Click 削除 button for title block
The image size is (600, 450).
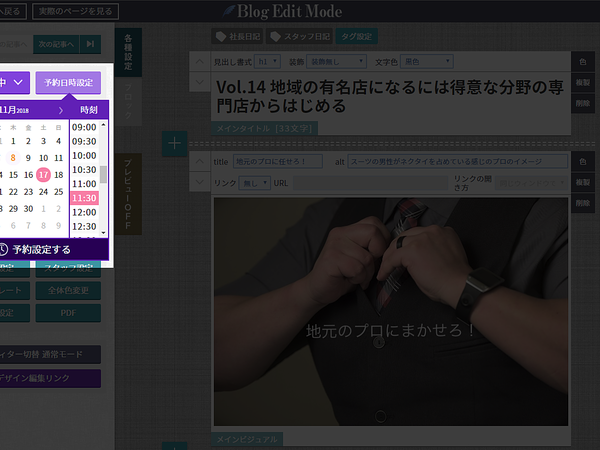pos(583,103)
